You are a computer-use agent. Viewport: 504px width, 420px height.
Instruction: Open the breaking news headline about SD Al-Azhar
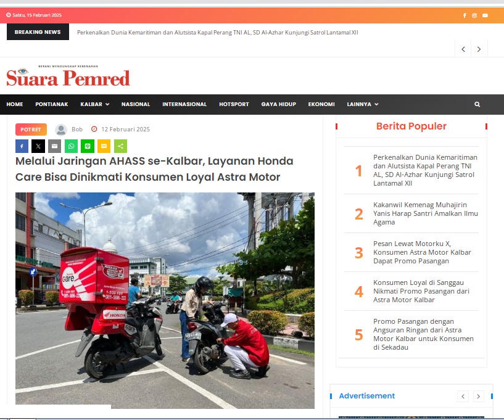click(218, 33)
